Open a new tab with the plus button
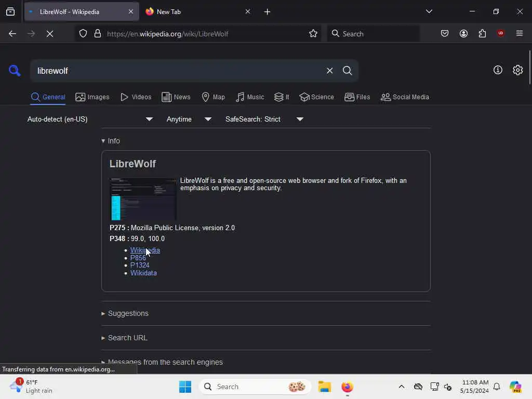Viewport: 532px width, 399px height. coord(267,12)
